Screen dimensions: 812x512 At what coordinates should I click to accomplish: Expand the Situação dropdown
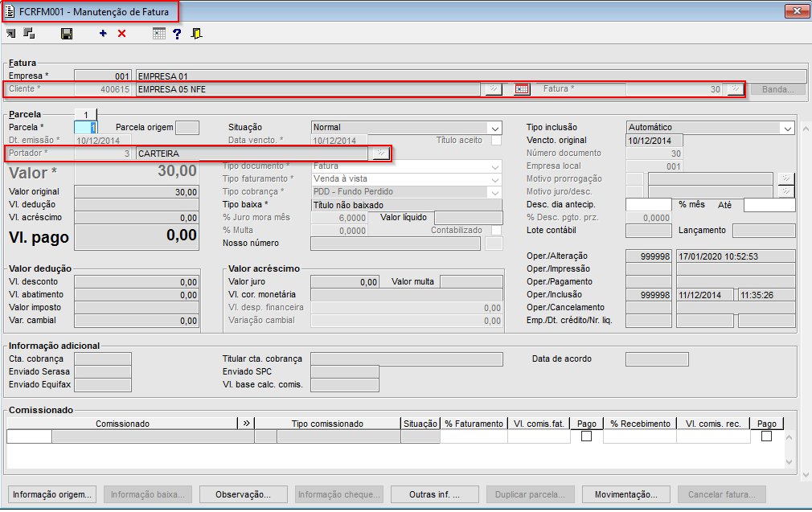tap(494, 128)
